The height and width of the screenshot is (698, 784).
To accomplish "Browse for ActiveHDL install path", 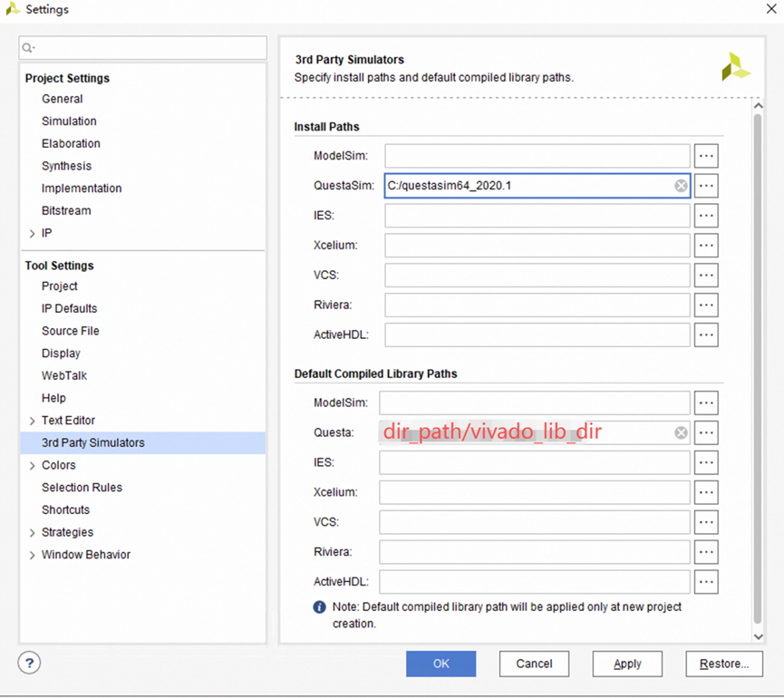I will point(706,335).
